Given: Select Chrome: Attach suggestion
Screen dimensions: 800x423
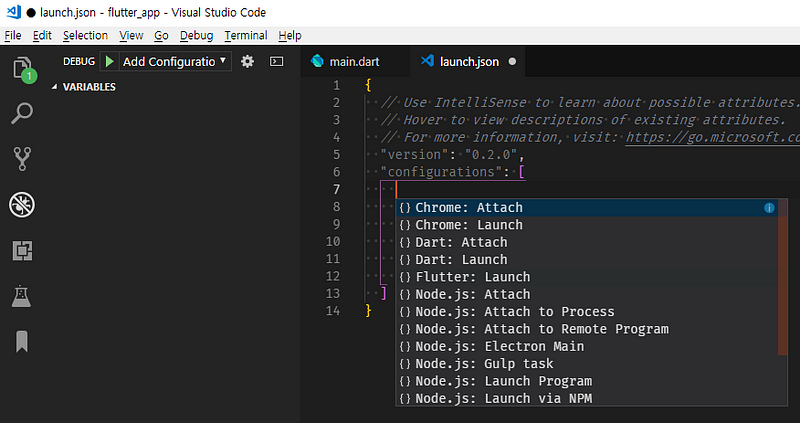Looking at the screenshot, I should [x=587, y=208].
